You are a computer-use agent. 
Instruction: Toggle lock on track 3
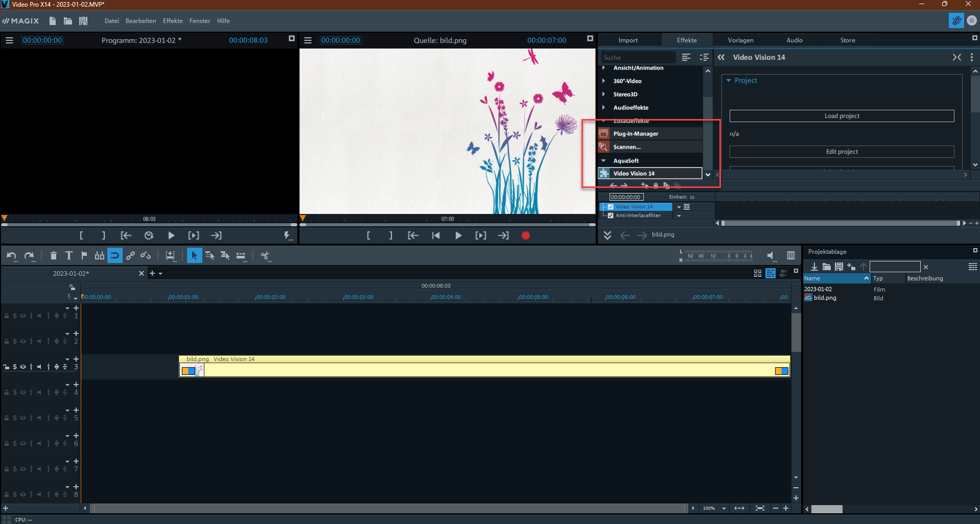point(7,367)
